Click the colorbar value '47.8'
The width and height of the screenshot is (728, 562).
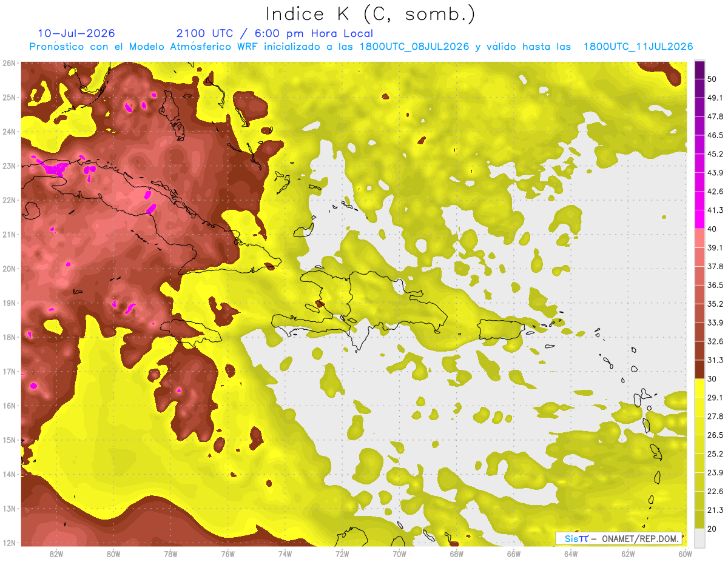(x=715, y=116)
